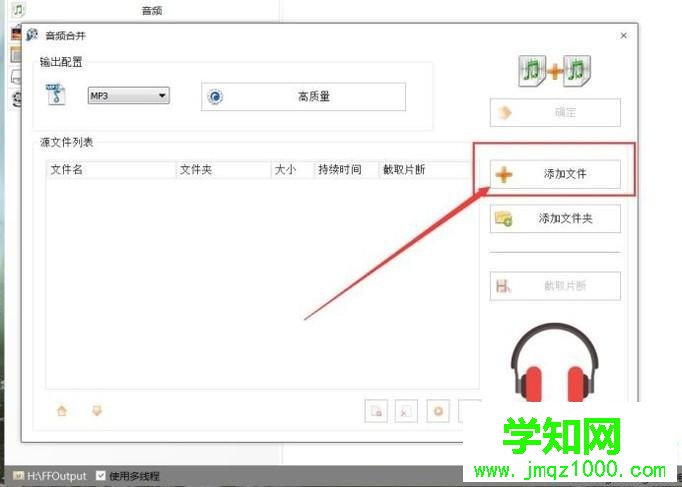
Task: Click the MP3 file icon in 输出配置
Action: (x=56, y=94)
